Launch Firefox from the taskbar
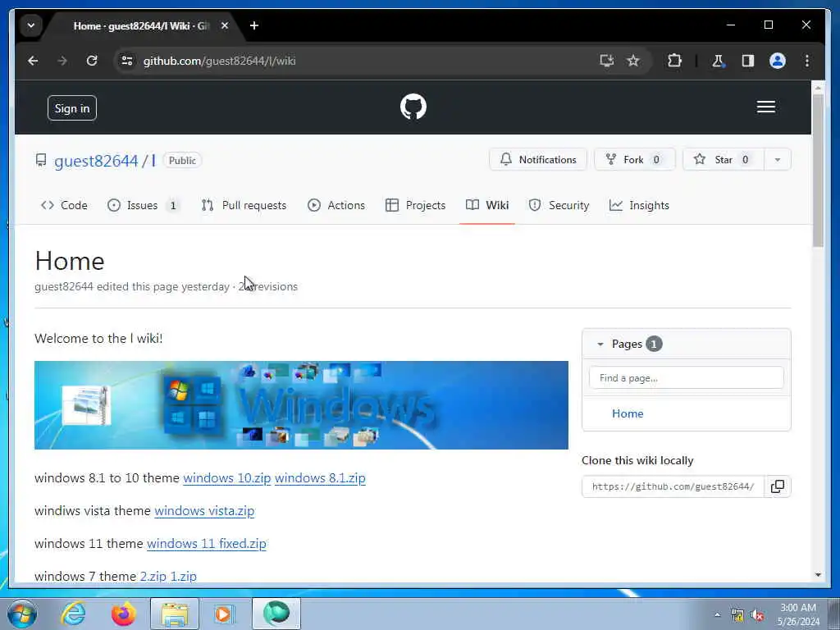Image resolution: width=840 pixels, height=630 pixels. [124, 614]
